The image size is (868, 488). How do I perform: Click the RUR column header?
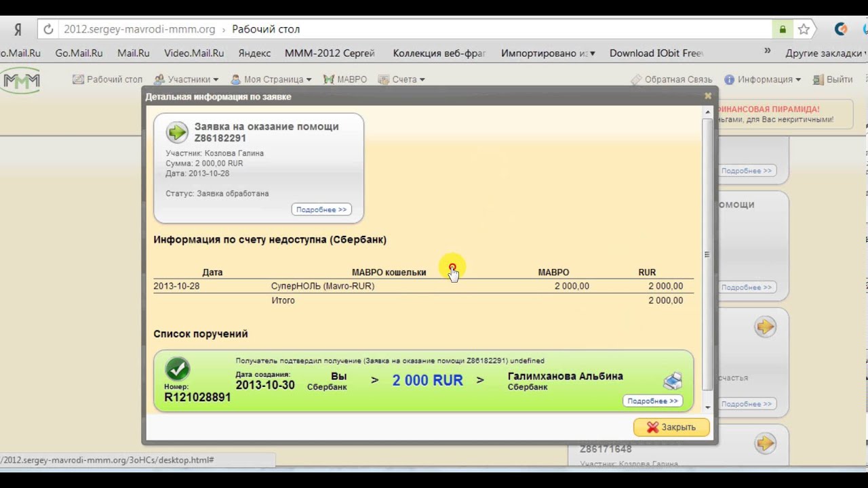point(647,272)
